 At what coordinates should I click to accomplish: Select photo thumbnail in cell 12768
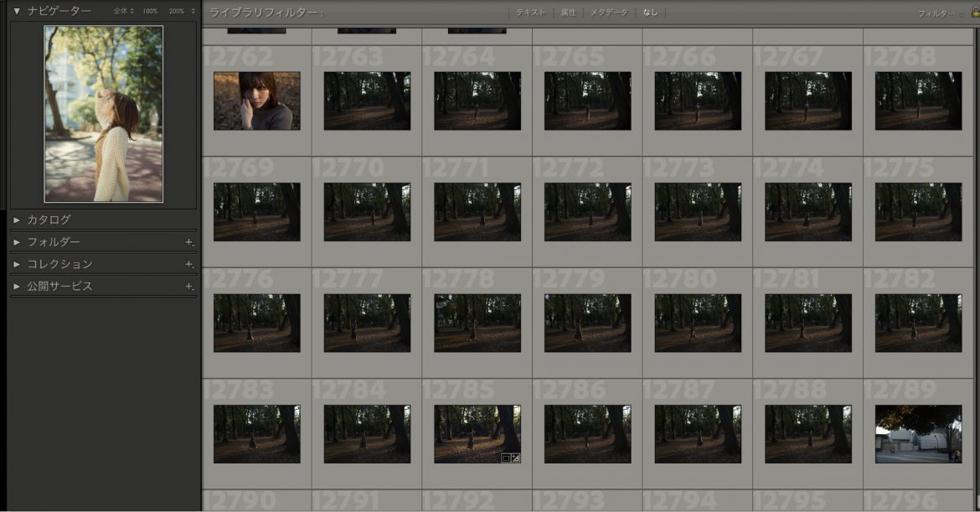coord(919,101)
